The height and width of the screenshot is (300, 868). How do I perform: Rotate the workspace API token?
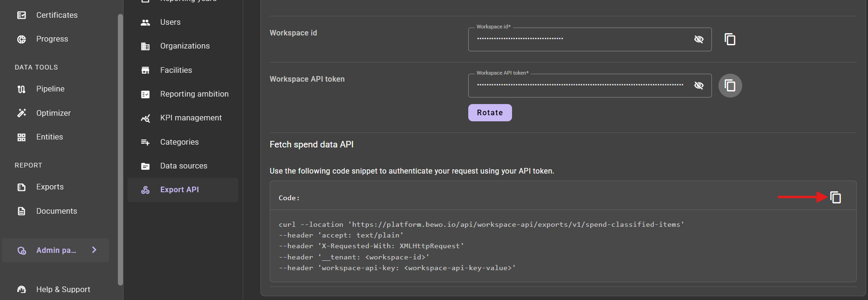click(x=490, y=113)
